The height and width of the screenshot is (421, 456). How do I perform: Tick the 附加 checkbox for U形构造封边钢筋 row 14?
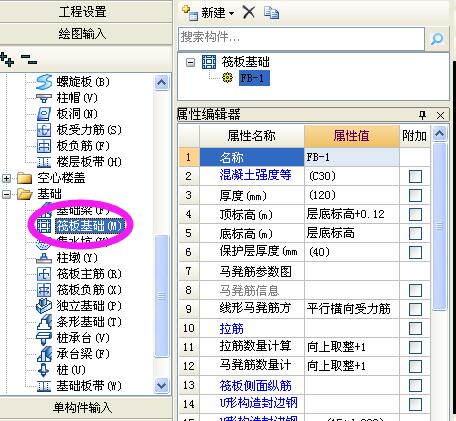coord(415,405)
